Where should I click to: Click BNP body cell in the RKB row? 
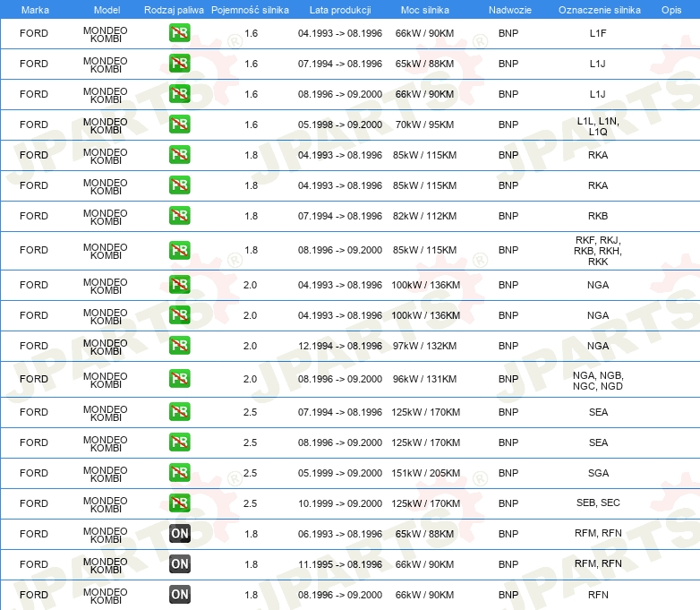click(508, 216)
